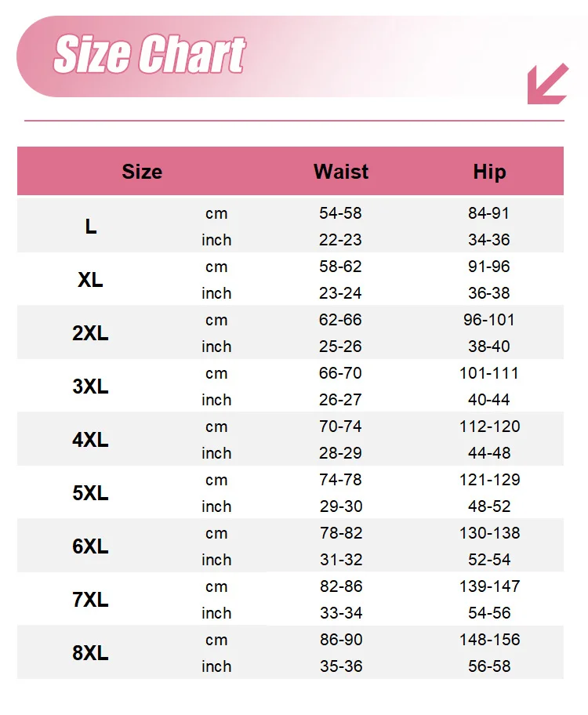Click the 8XL size label

coord(91,653)
